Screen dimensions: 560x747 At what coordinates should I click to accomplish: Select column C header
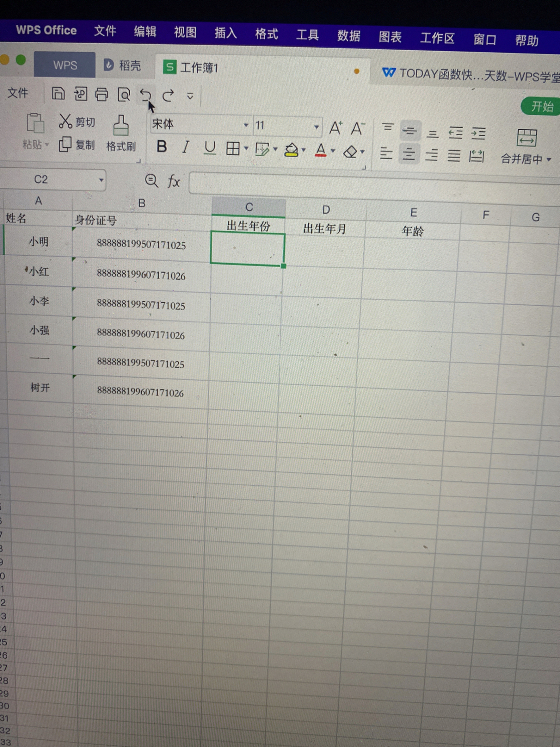[x=249, y=207]
